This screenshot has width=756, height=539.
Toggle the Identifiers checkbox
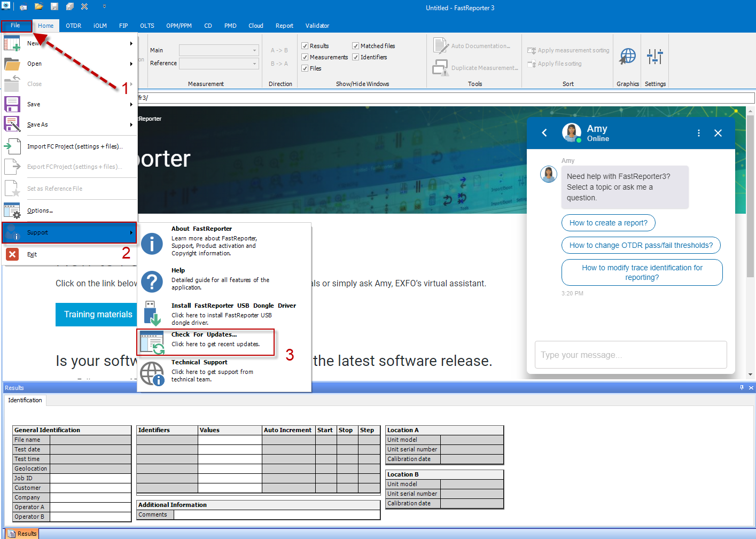[356, 57]
